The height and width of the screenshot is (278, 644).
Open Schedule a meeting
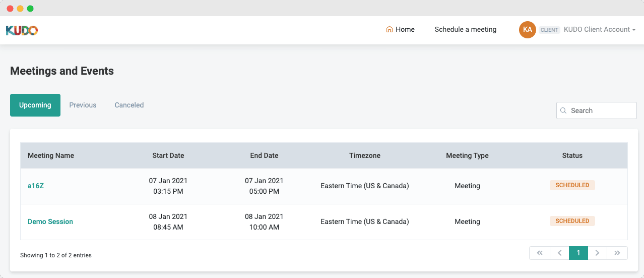click(466, 29)
